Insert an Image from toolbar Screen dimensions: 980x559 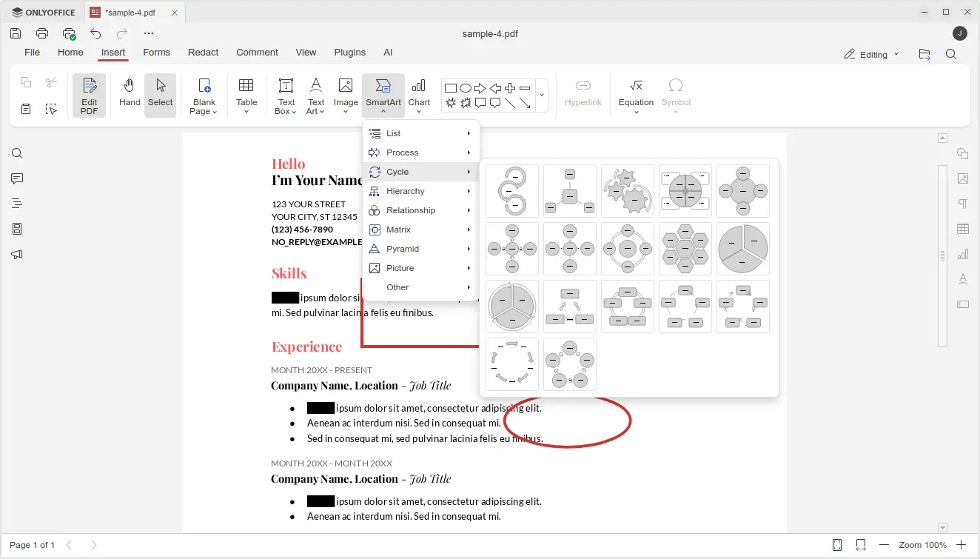coord(345,95)
